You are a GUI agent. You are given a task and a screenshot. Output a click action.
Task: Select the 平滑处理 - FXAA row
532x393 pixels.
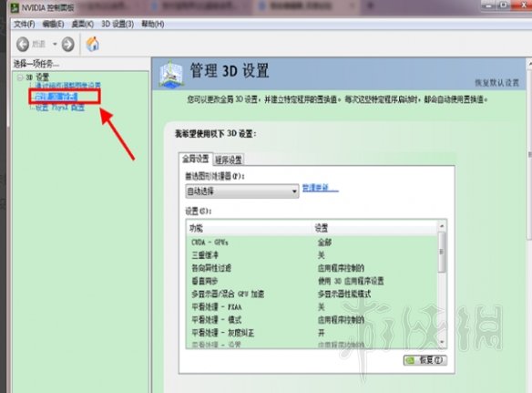coord(312,306)
